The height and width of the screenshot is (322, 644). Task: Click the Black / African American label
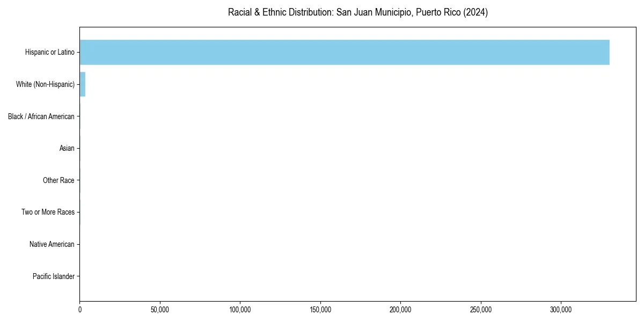(41, 116)
